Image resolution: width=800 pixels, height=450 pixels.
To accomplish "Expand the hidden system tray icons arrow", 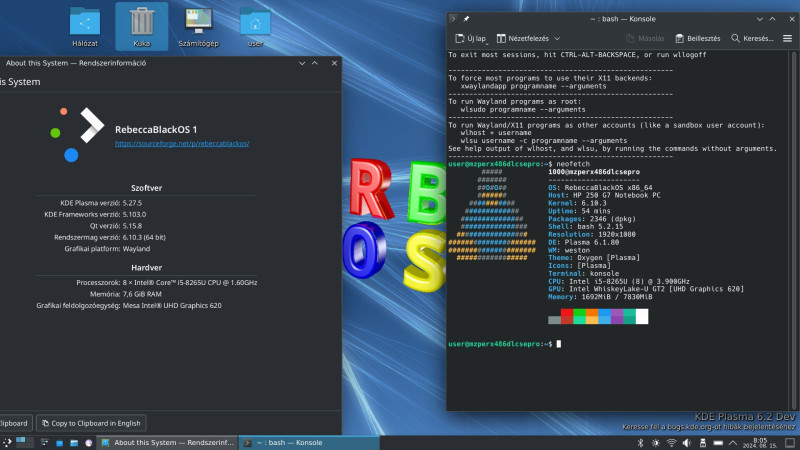I will (x=733, y=443).
